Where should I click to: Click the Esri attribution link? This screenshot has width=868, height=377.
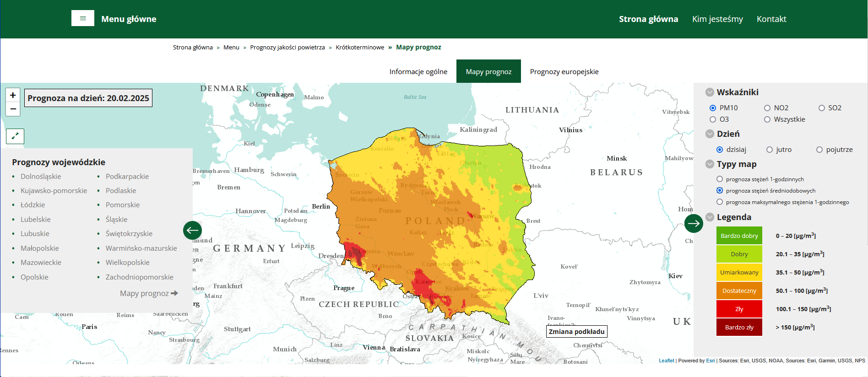tap(710, 361)
